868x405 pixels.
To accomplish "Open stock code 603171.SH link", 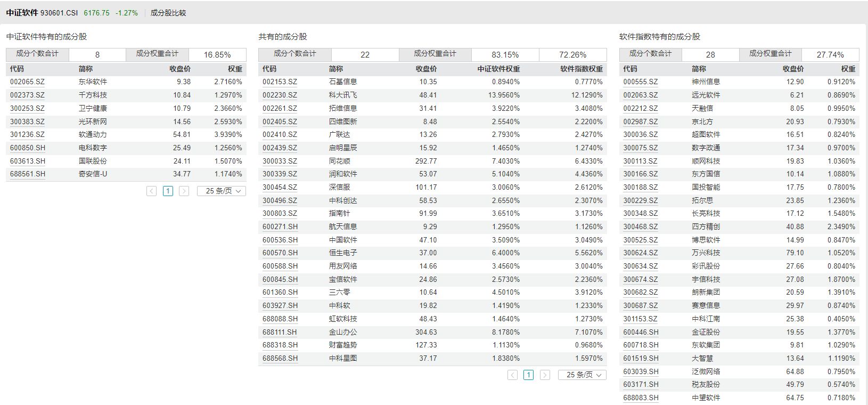I will [x=641, y=385].
